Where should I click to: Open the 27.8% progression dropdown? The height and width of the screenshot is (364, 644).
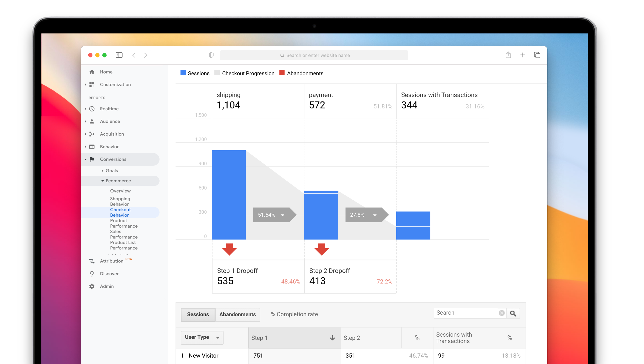tap(375, 215)
